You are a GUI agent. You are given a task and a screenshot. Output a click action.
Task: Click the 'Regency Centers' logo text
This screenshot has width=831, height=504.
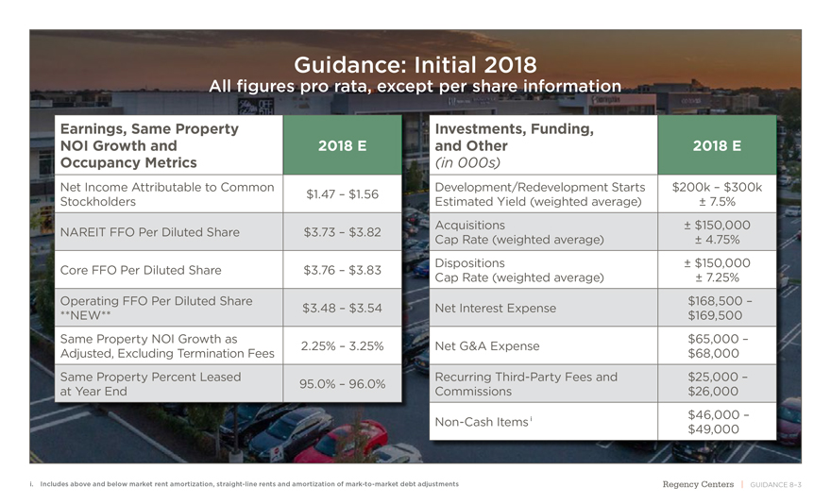[698, 484]
